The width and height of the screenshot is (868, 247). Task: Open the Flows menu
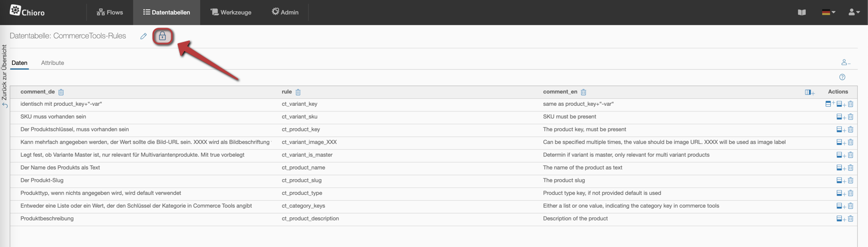[x=110, y=12]
